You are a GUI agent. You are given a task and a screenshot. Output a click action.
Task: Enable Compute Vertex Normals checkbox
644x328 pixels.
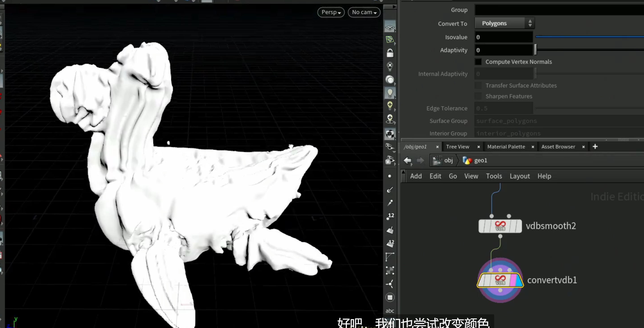click(x=478, y=62)
